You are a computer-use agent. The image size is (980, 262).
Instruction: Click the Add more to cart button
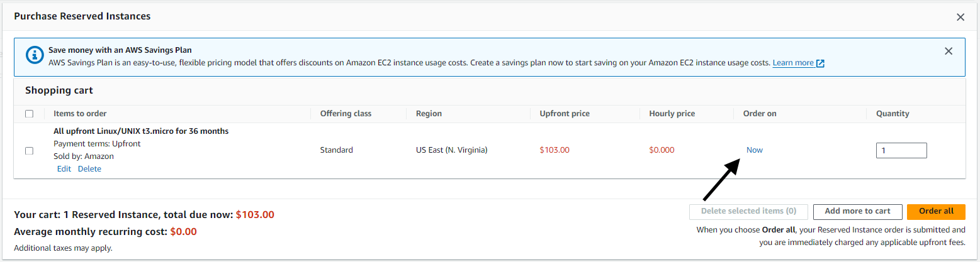coord(857,212)
